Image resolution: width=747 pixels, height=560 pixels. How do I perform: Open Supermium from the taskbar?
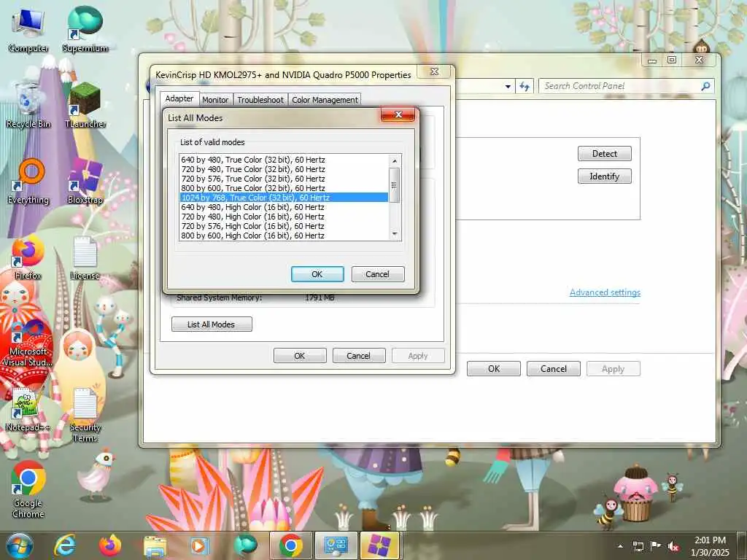(245, 545)
